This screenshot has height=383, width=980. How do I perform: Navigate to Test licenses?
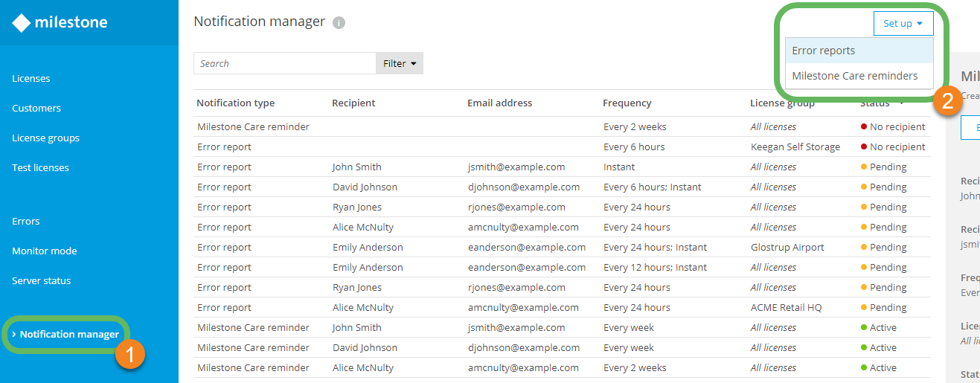click(x=40, y=168)
